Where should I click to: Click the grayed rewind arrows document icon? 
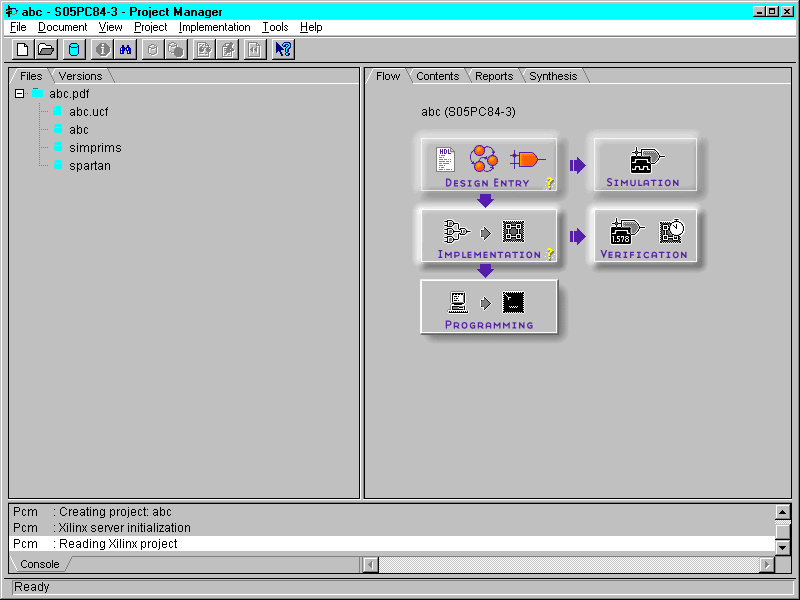click(x=255, y=49)
